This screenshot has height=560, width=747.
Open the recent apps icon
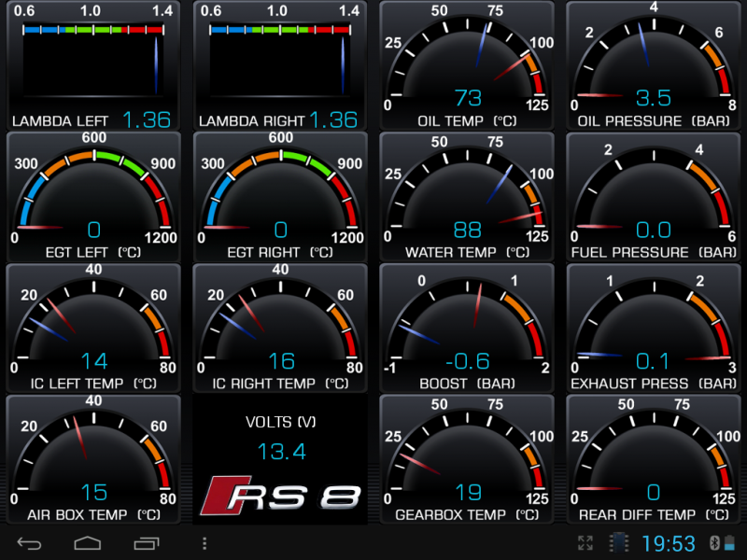pos(147,543)
